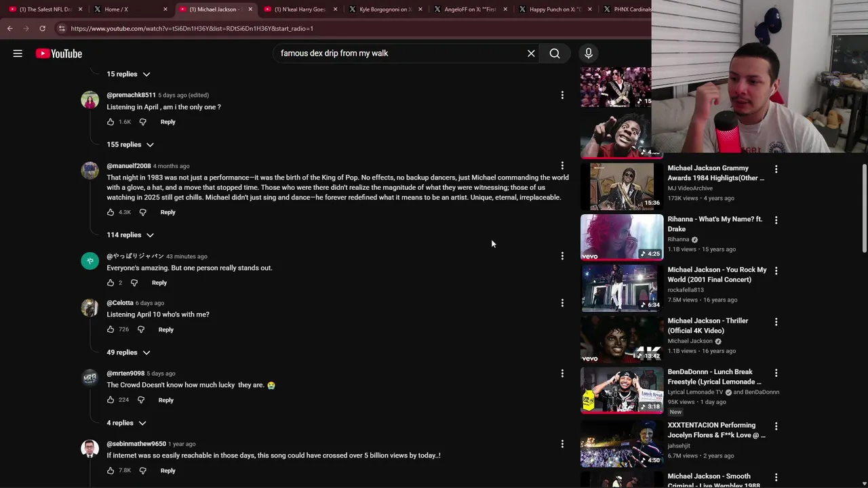Like the 'Everyone's amazing' comment
The image size is (868, 488).
[111, 283]
